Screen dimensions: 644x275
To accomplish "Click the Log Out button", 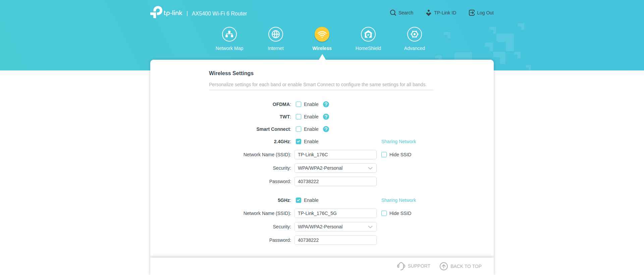I will (x=481, y=13).
